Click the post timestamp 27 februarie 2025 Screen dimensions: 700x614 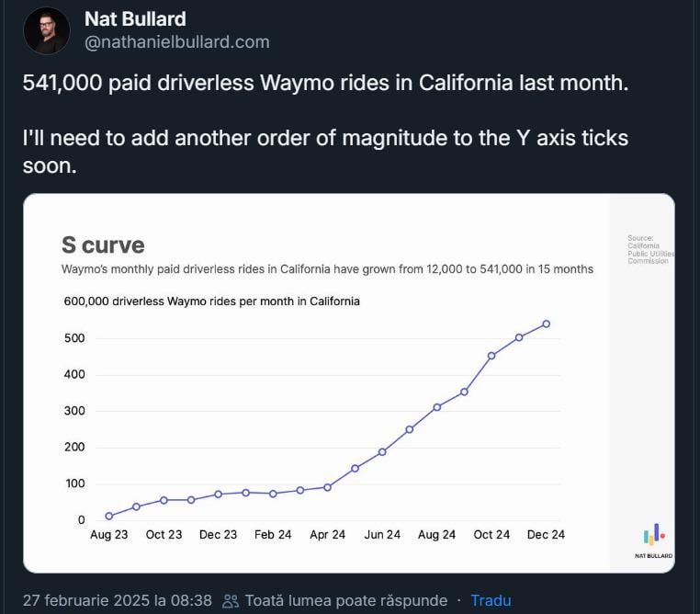(117, 600)
